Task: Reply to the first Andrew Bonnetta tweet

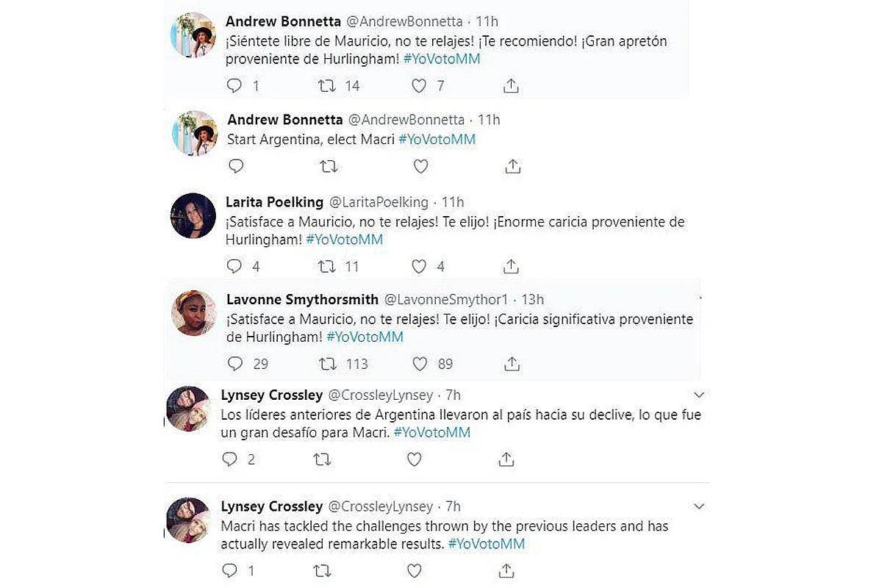Action: [234, 86]
